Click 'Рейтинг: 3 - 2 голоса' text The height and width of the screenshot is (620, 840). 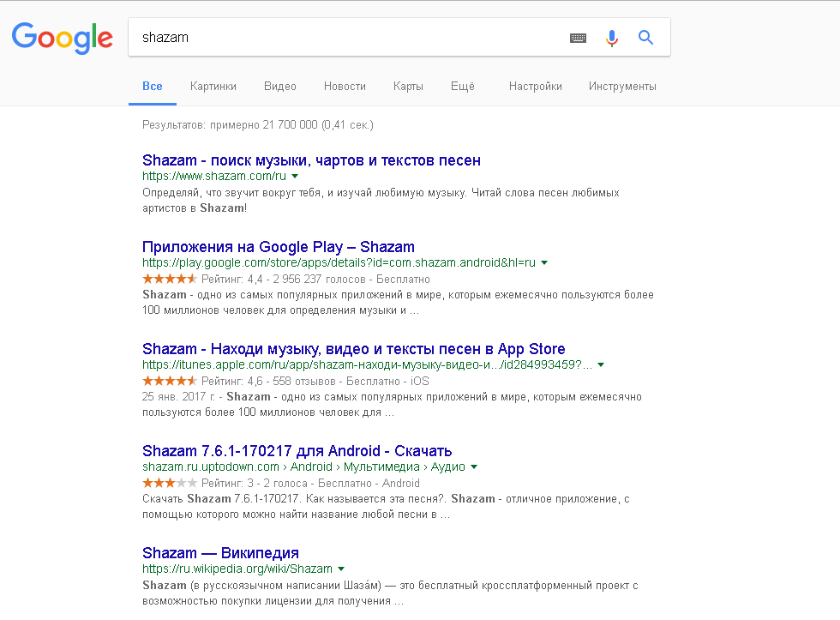coord(310,484)
